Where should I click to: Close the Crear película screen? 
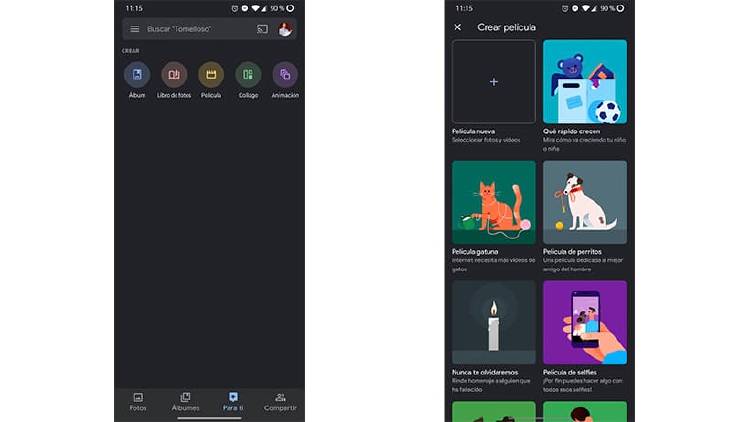458,27
